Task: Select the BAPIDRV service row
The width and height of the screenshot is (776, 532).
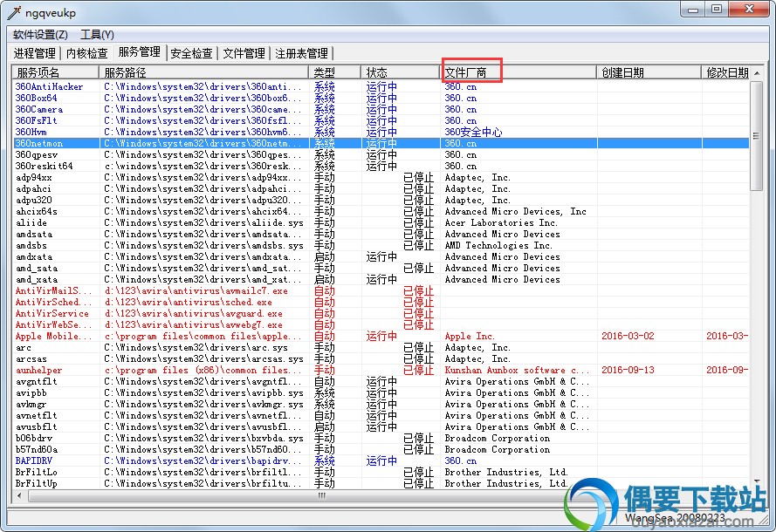Action: (381, 460)
